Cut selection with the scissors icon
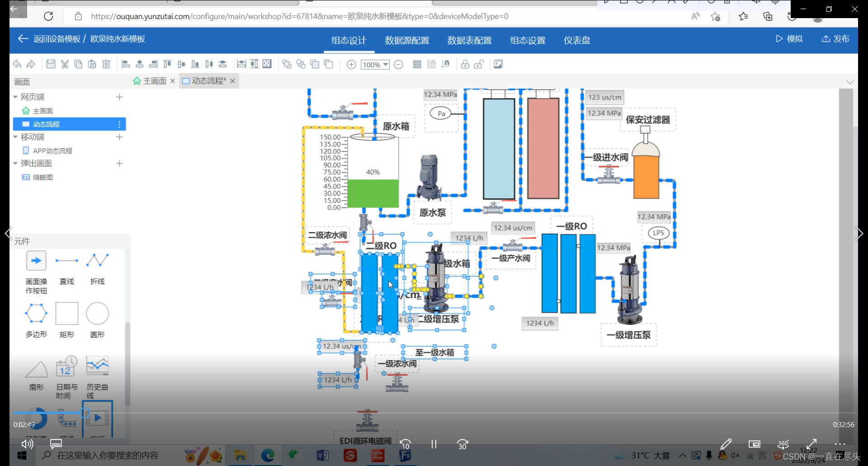 click(65, 64)
